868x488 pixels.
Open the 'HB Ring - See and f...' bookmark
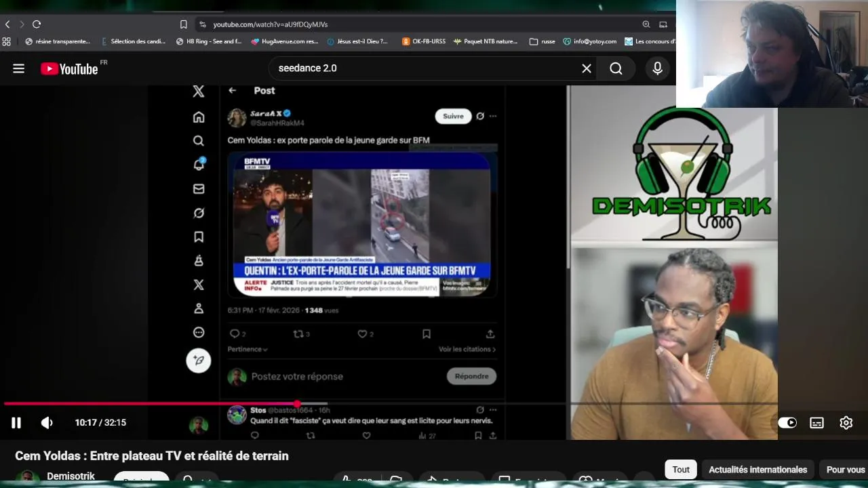pyautogui.click(x=209, y=41)
